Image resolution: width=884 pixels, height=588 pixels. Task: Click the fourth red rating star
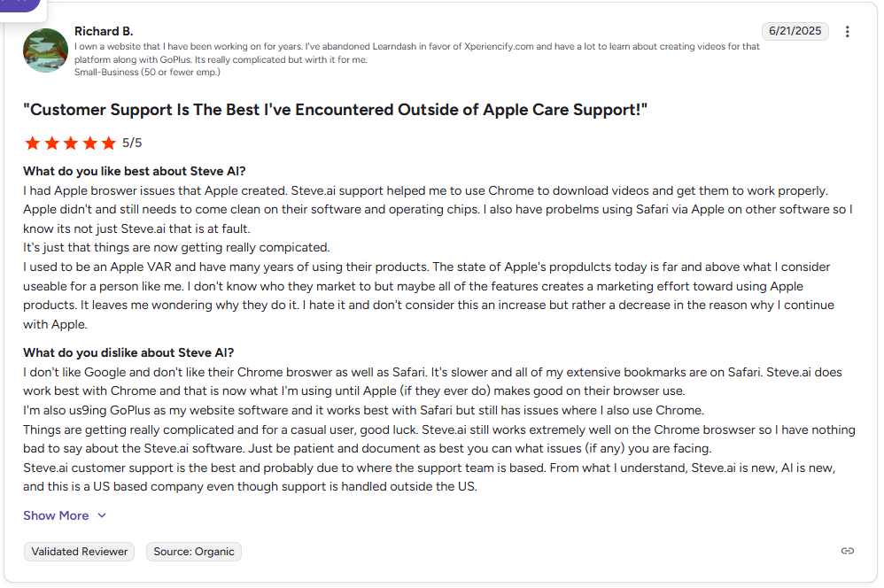90,143
